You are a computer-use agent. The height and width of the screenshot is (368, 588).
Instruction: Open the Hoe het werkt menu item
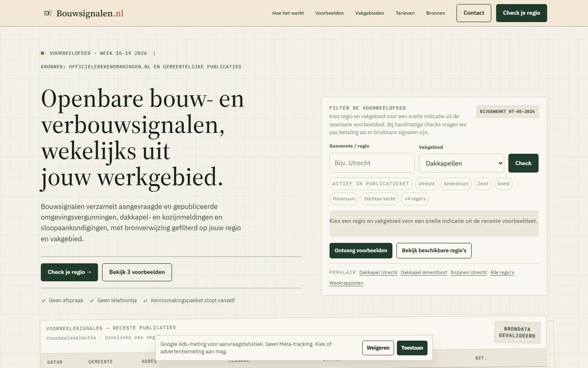click(288, 13)
